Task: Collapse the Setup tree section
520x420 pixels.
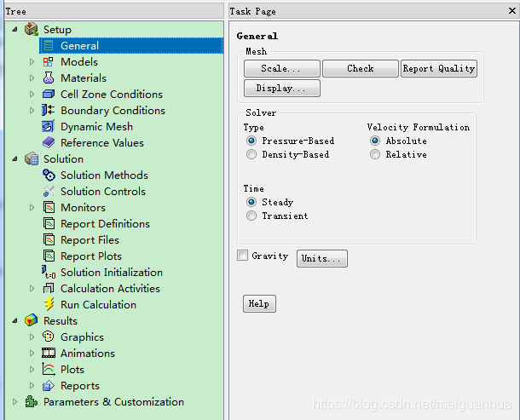Action: click(x=15, y=30)
